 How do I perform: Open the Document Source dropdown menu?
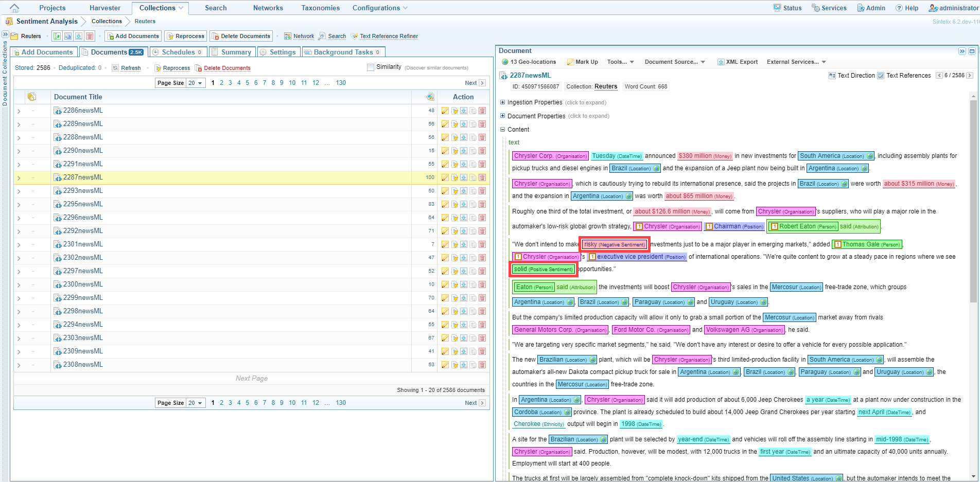tap(674, 62)
